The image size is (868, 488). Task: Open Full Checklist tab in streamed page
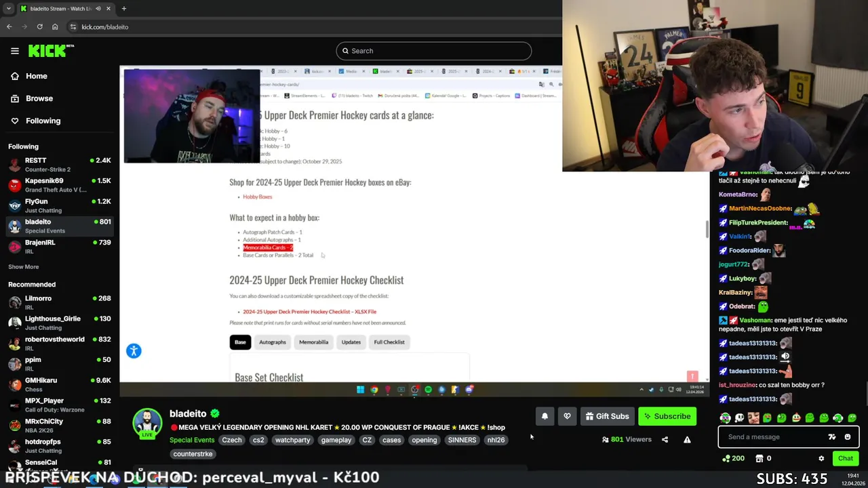point(389,342)
